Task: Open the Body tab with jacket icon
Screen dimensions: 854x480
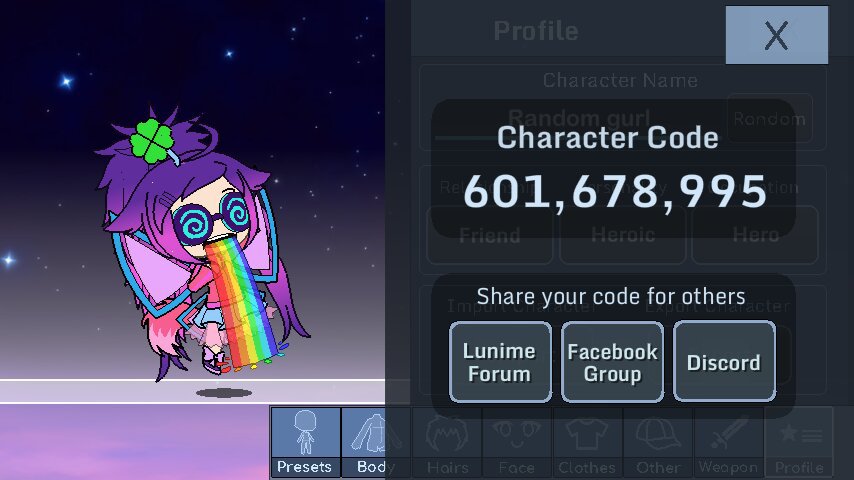Action: coord(376,442)
